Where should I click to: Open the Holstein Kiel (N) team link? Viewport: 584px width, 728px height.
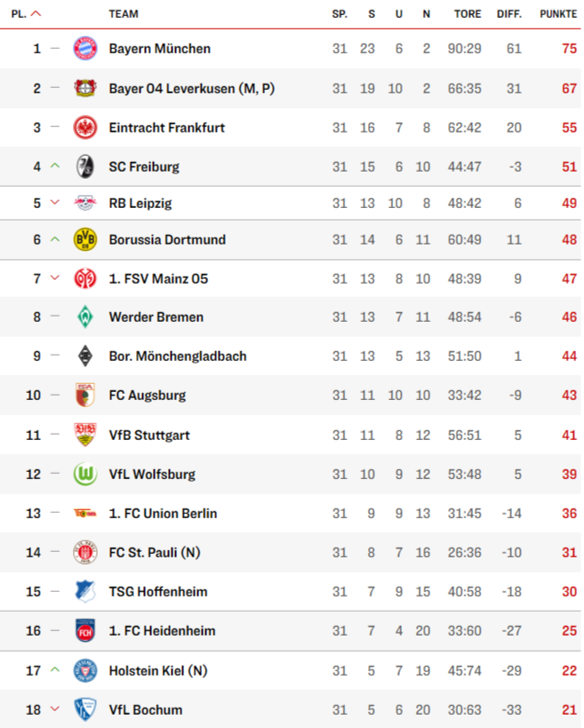point(158,670)
